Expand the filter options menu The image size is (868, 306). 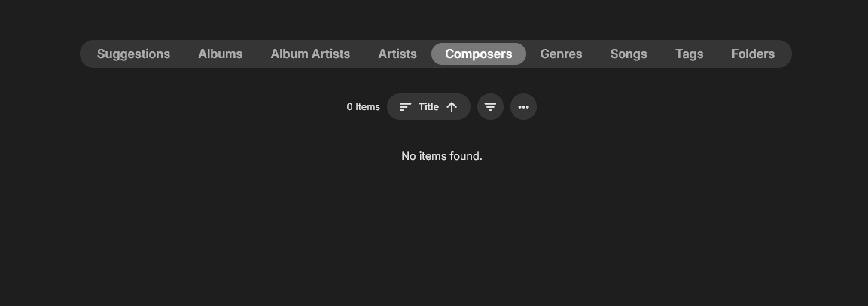pyautogui.click(x=490, y=107)
